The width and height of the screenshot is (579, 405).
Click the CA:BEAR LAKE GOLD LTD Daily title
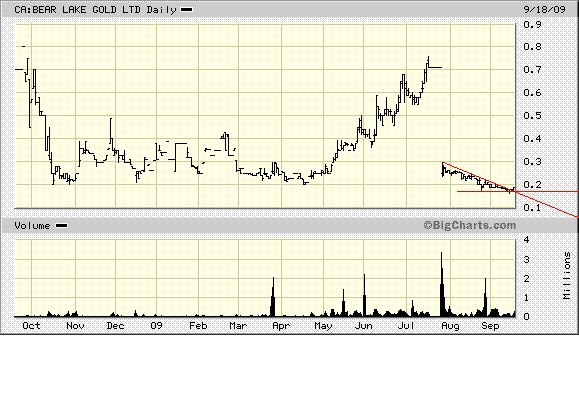click(x=95, y=10)
